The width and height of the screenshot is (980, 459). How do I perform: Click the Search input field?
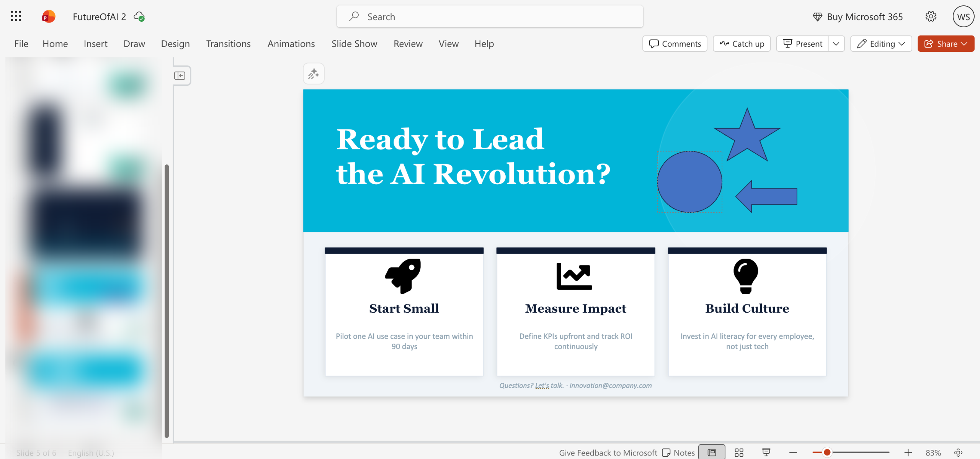[490, 16]
